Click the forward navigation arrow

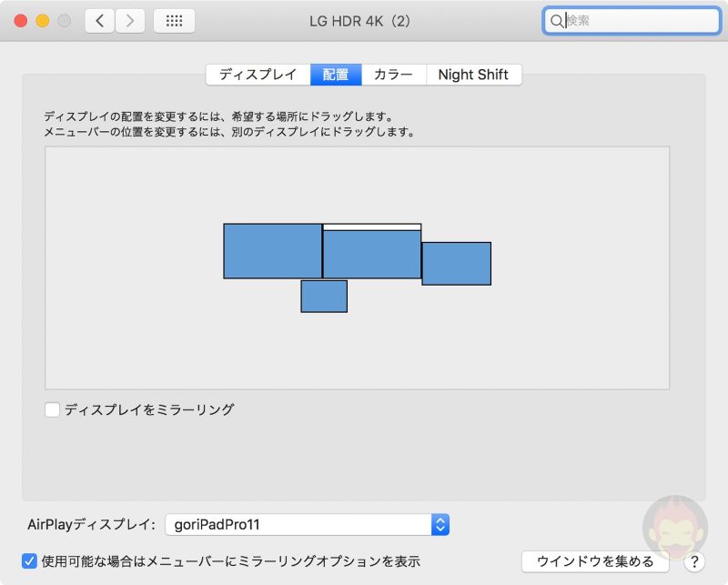130,21
